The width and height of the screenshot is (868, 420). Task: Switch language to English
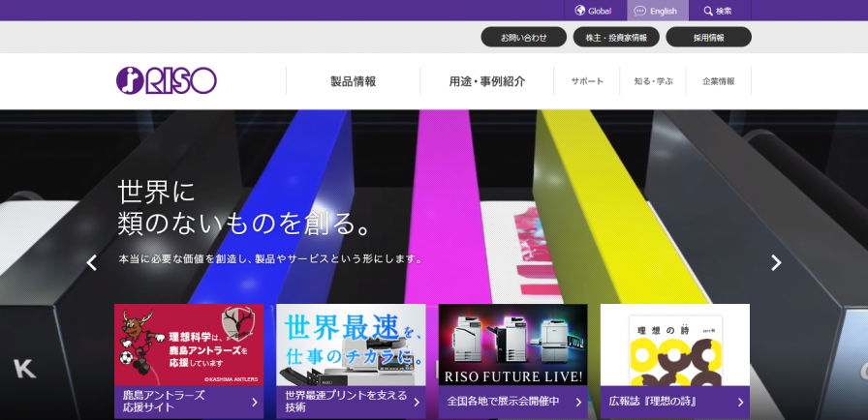pos(658,11)
